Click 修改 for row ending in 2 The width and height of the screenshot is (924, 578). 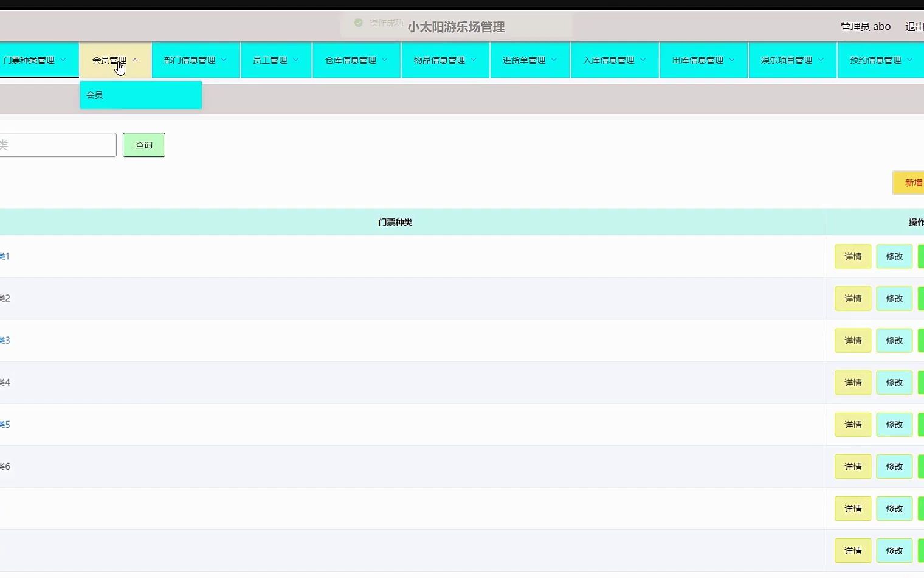[894, 299]
